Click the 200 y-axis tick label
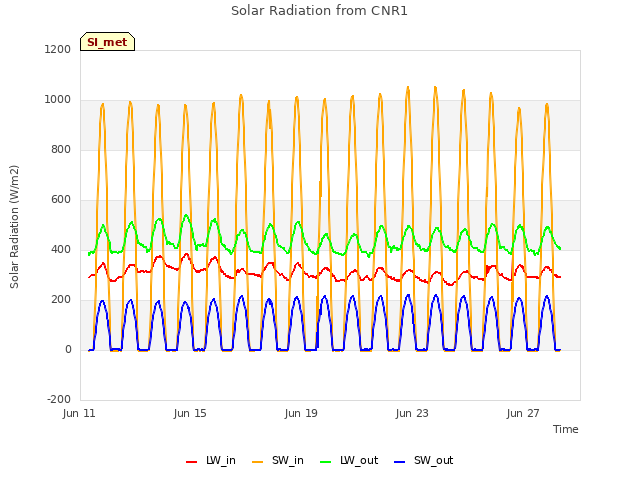Image resolution: width=640 pixels, height=480 pixels. coord(61,300)
